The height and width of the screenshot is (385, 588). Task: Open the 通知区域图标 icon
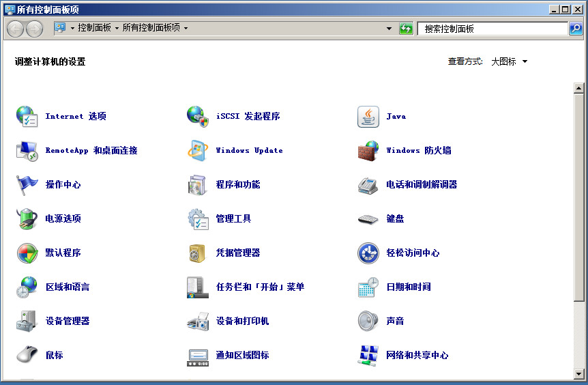pos(198,357)
